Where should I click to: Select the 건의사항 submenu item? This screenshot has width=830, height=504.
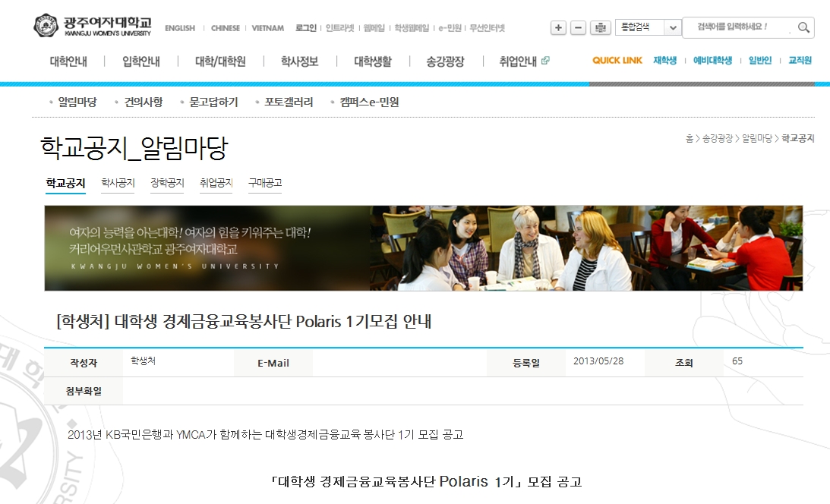pos(143,102)
